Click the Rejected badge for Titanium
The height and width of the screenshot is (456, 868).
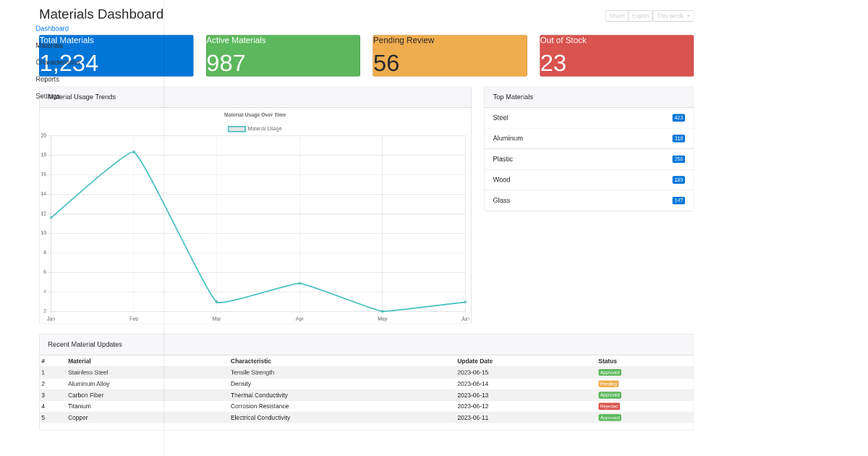pyautogui.click(x=609, y=406)
